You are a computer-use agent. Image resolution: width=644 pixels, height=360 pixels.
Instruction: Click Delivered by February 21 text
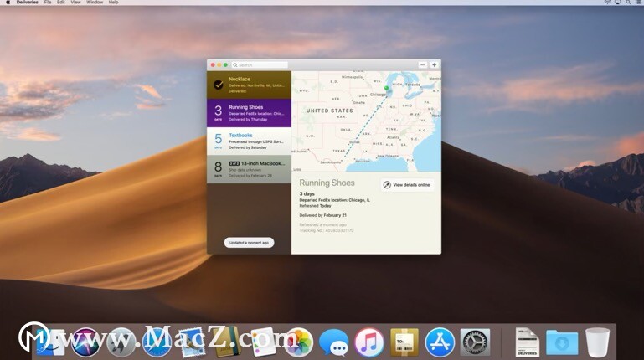(322, 215)
